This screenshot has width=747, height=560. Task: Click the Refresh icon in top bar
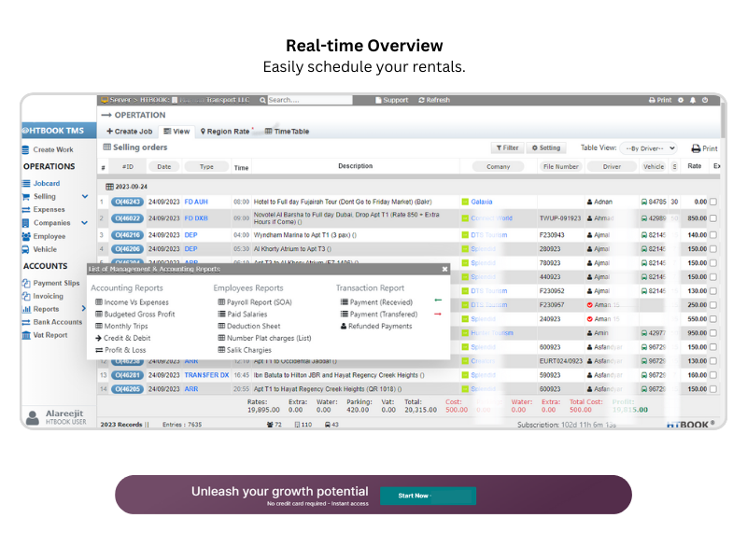pos(422,100)
